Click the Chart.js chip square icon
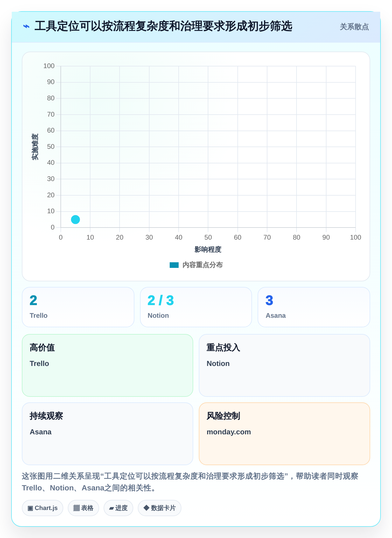Image resolution: width=392 pixels, height=538 pixels. click(30, 508)
